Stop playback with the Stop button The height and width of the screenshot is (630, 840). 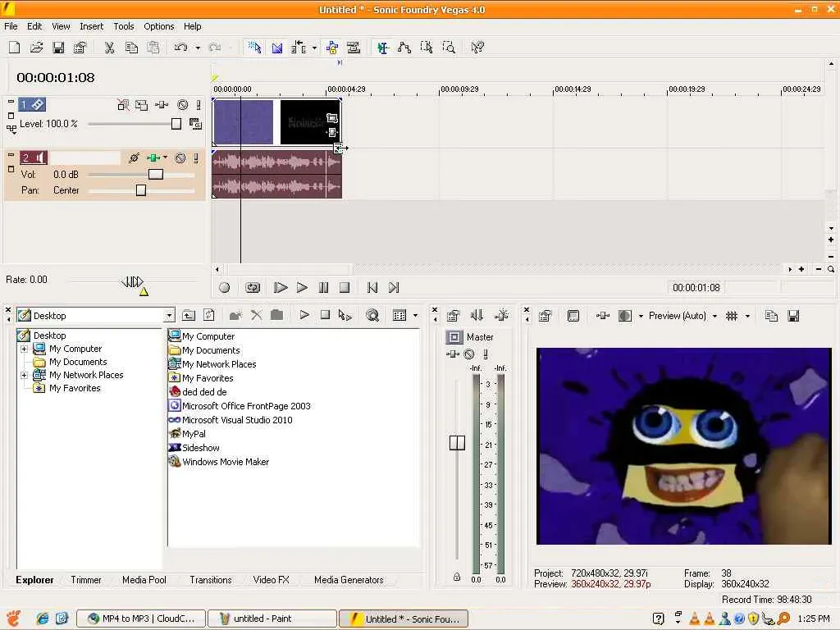point(345,288)
